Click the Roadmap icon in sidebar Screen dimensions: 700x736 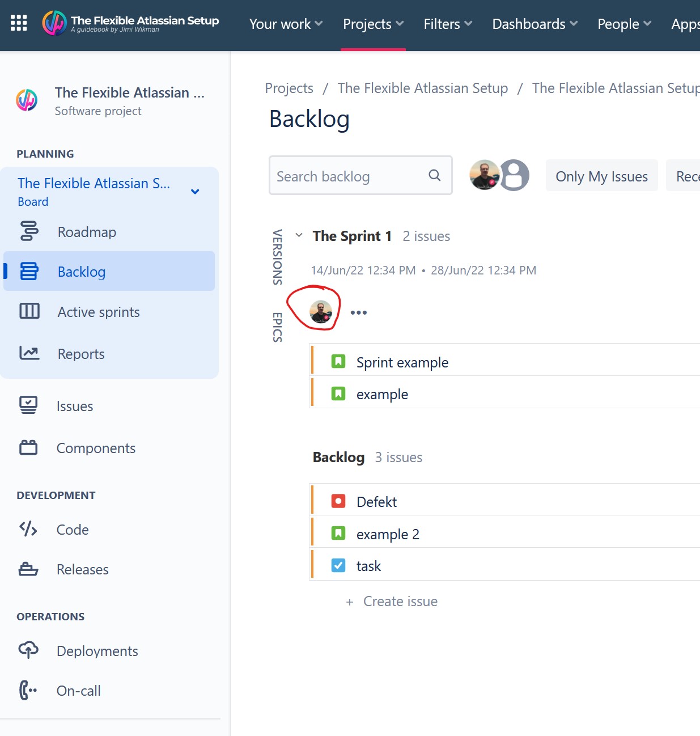(x=29, y=231)
